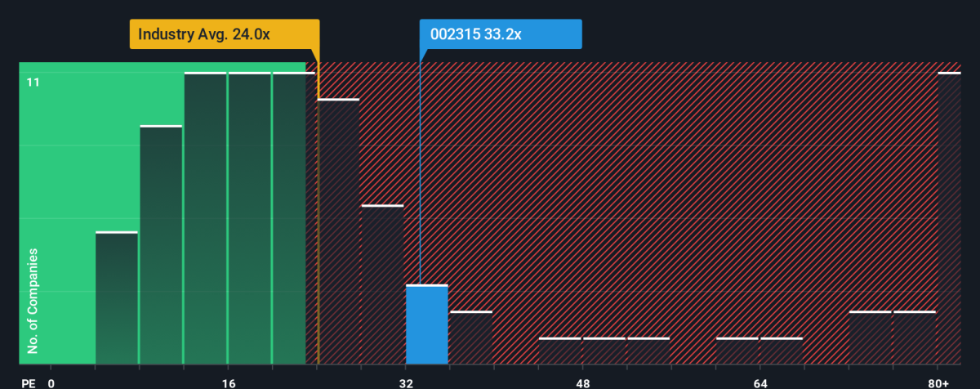This screenshot has width=980, height=389.
Task: Click the y-axis value 11
Action: 33,82
